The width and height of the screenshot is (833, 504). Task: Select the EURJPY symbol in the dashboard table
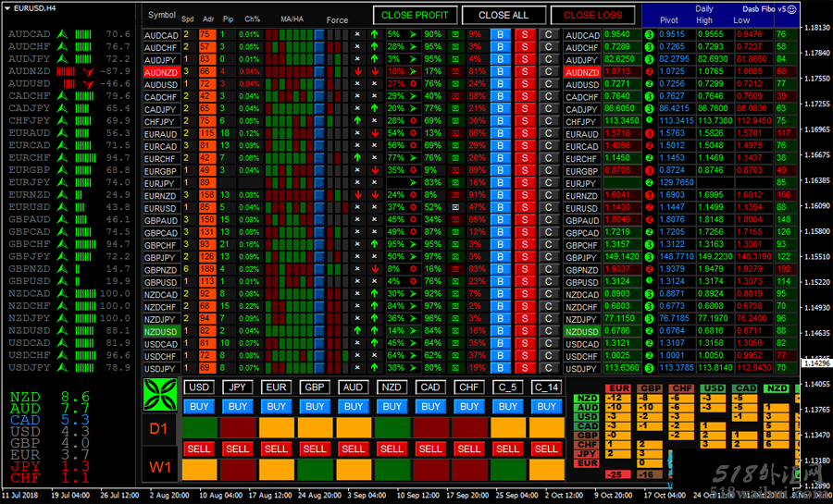[161, 183]
